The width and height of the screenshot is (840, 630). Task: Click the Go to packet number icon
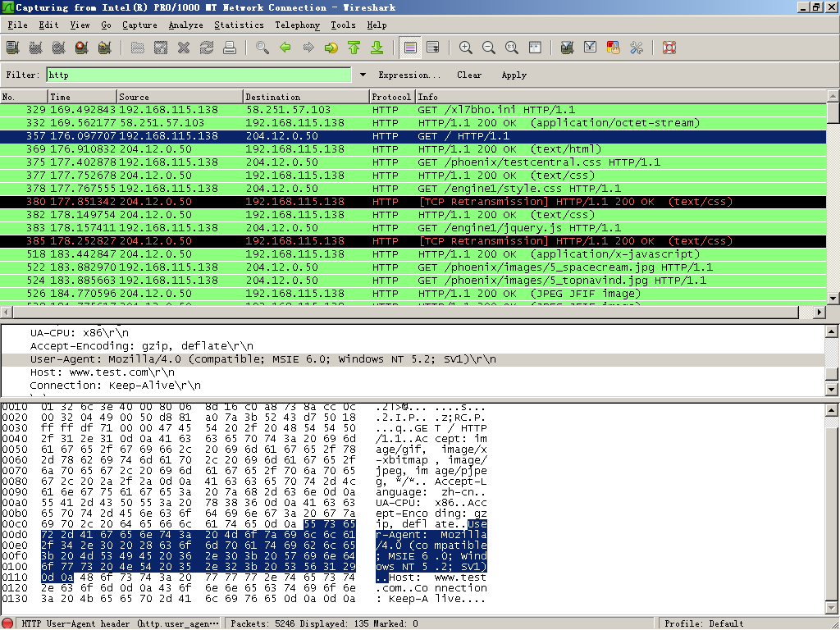[x=331, y=48]
